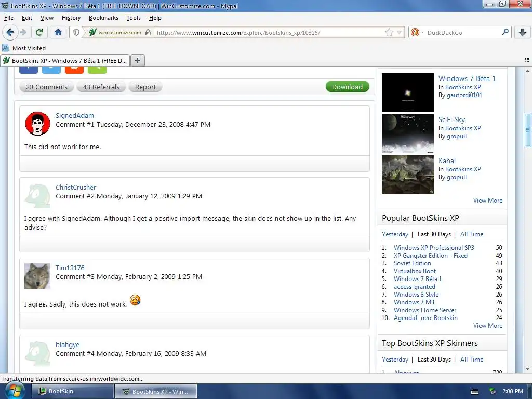Select All Time under Popular BootSkins XP
This screenshot has height=399, width=532.
pos(472,234)
